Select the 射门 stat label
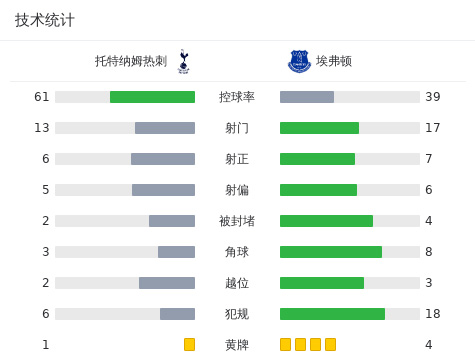Viewport: 475px width, 363px height. click(x=237, y=128)
